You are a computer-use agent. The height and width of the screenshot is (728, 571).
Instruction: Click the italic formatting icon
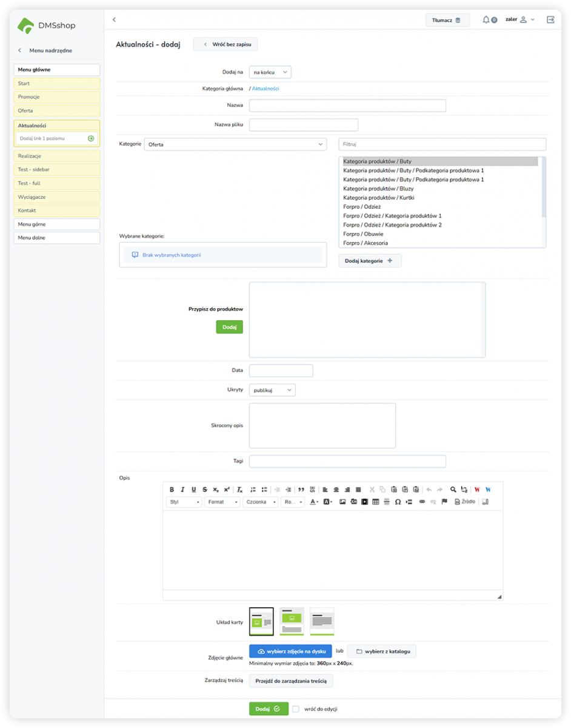182,490
